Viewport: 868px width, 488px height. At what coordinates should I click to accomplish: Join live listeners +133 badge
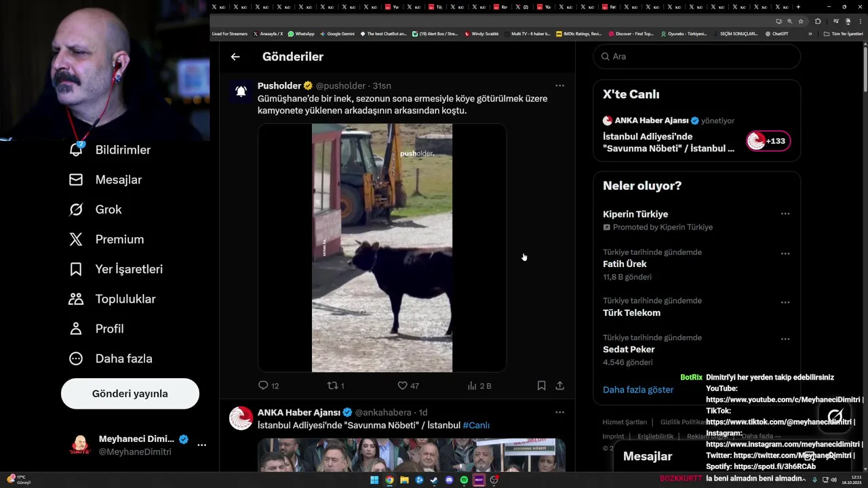click(768, 141)
